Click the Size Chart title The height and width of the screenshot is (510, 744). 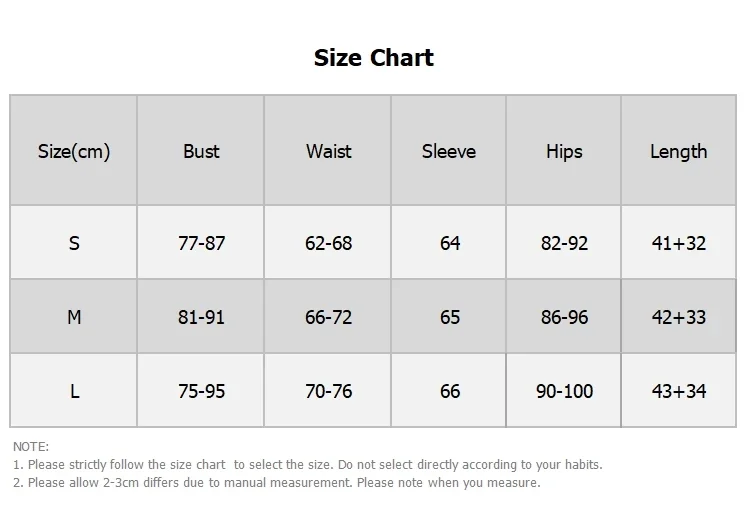click(x=373, y=58)
